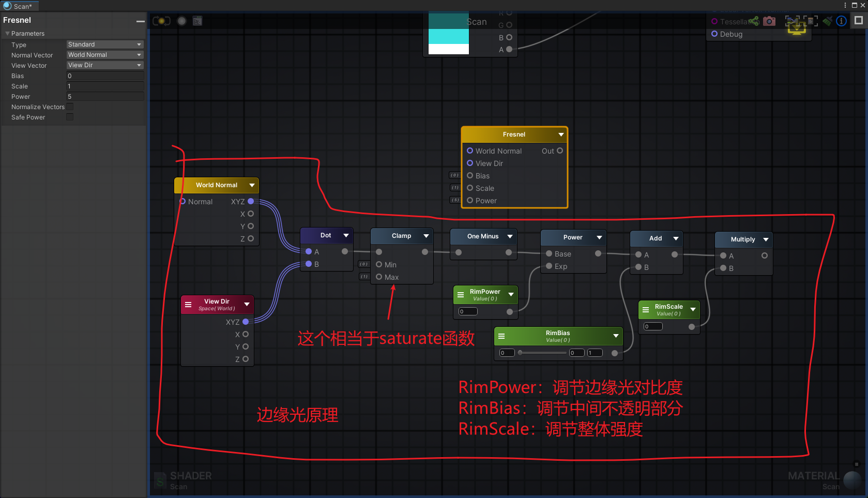Click the Power value field showing 5
Image resolution: width=868 pixels, height=498 pixels.
[x=105, y=97]
